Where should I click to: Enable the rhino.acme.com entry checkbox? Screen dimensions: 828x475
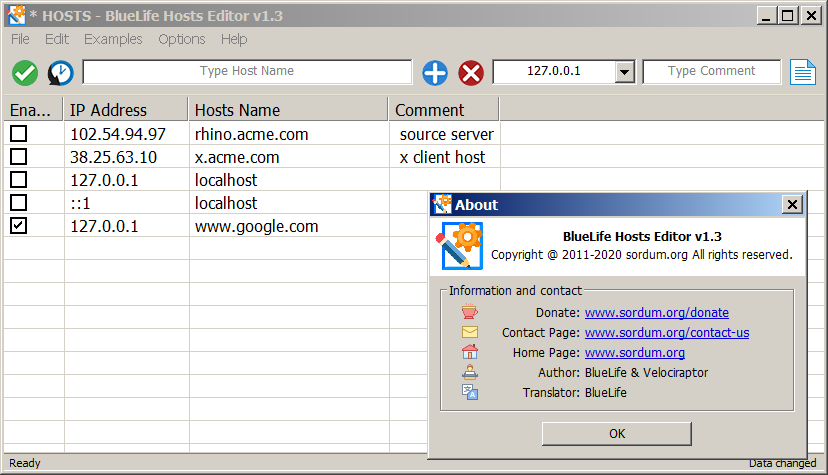click(18, 134)
